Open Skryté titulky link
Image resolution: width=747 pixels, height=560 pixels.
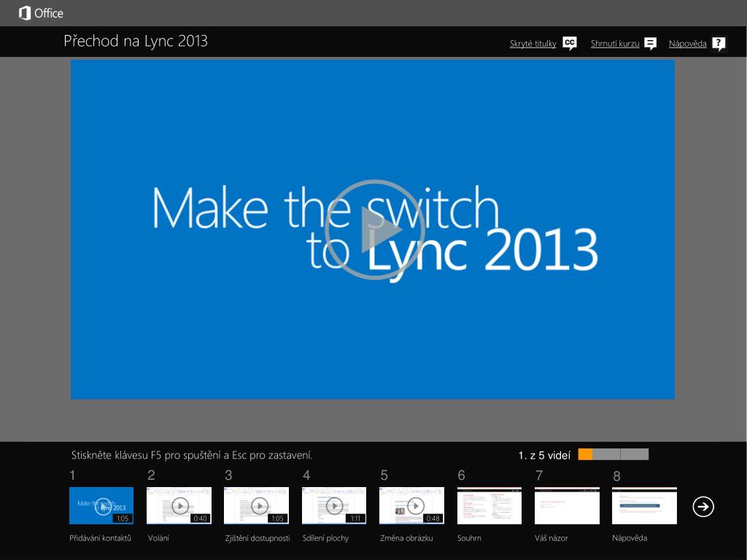[533, 44]
